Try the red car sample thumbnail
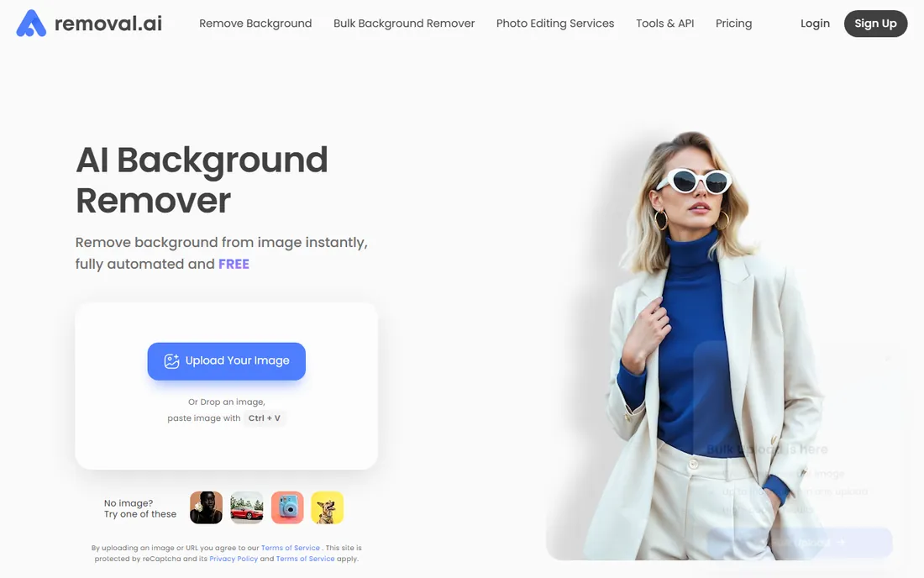 [x=247, y=507]
